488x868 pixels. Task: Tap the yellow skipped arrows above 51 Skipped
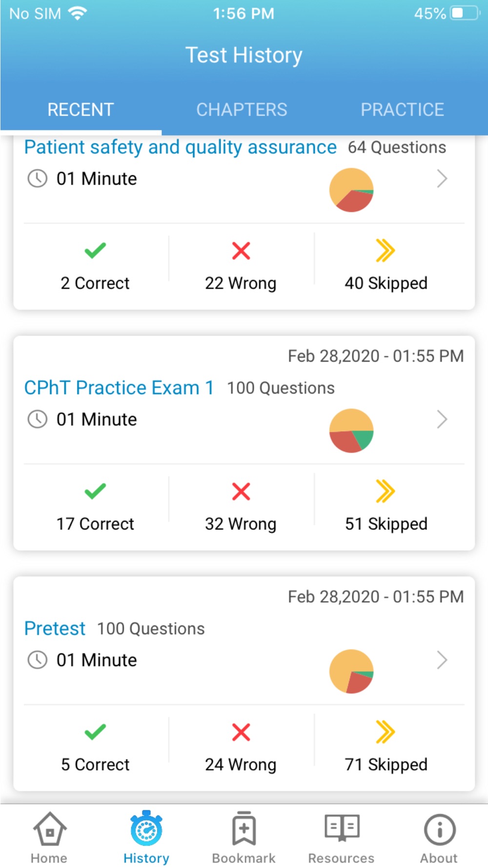(386, 491)
